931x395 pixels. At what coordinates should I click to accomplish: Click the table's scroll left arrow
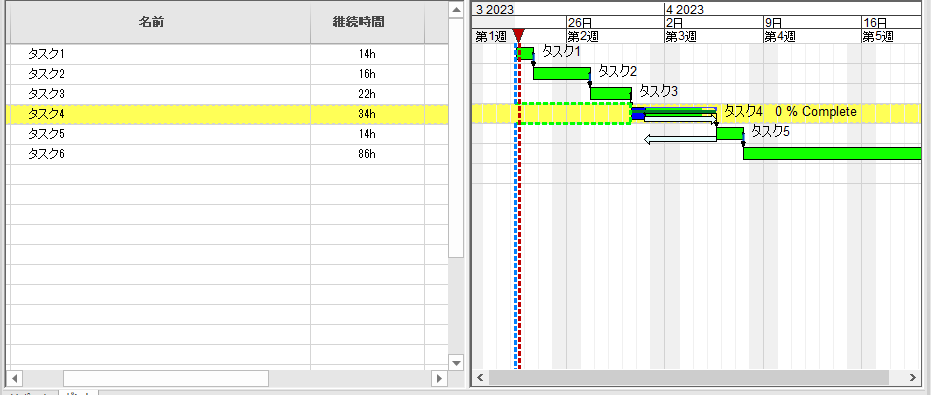click(x=14, y=378)
